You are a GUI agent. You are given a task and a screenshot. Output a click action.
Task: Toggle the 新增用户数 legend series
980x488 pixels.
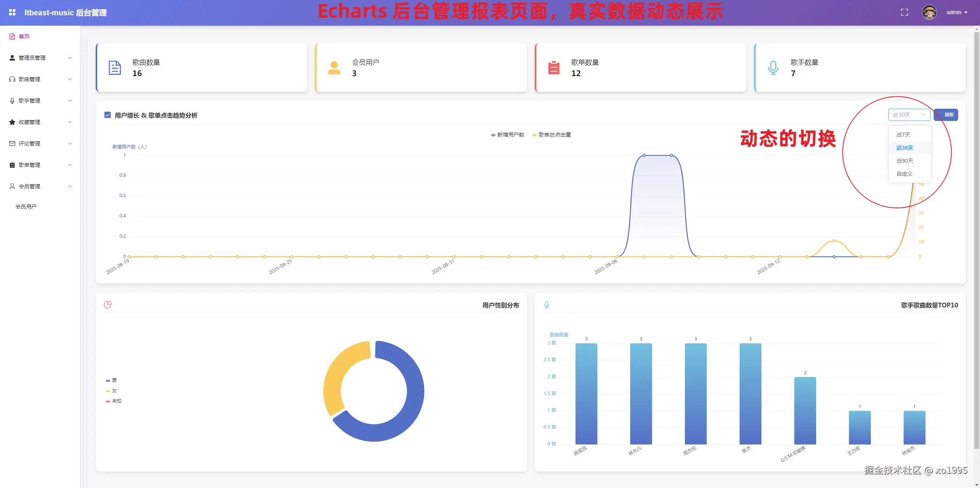[x=507, y=135]
